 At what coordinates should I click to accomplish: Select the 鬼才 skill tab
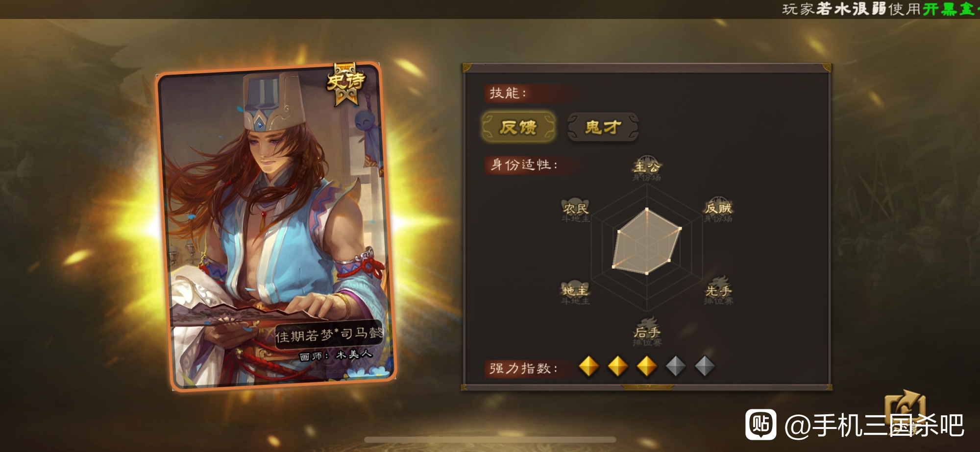click(x=603, y=127)
